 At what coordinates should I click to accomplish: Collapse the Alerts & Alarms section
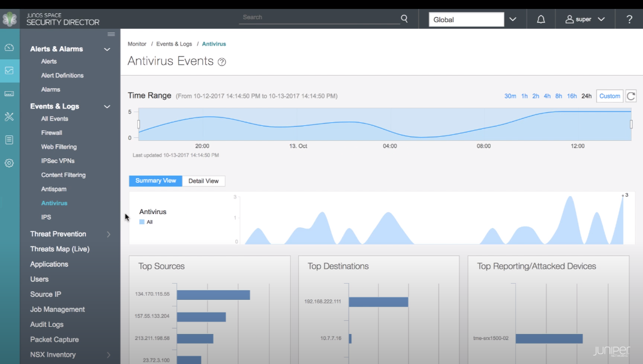107,49
